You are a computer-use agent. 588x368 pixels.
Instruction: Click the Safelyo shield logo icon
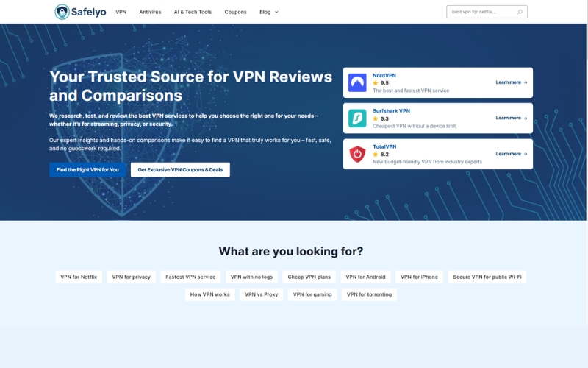(x=62, y=12)
